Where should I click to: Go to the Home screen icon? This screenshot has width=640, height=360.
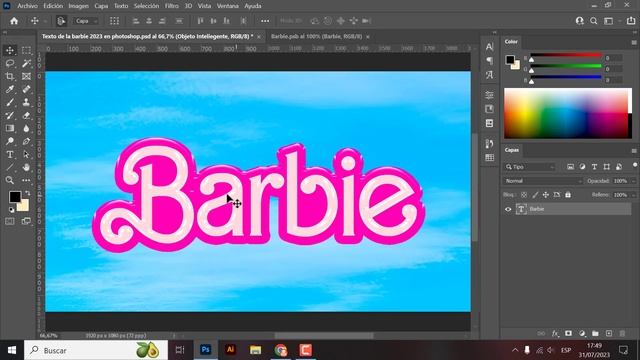tap(14, 21)
